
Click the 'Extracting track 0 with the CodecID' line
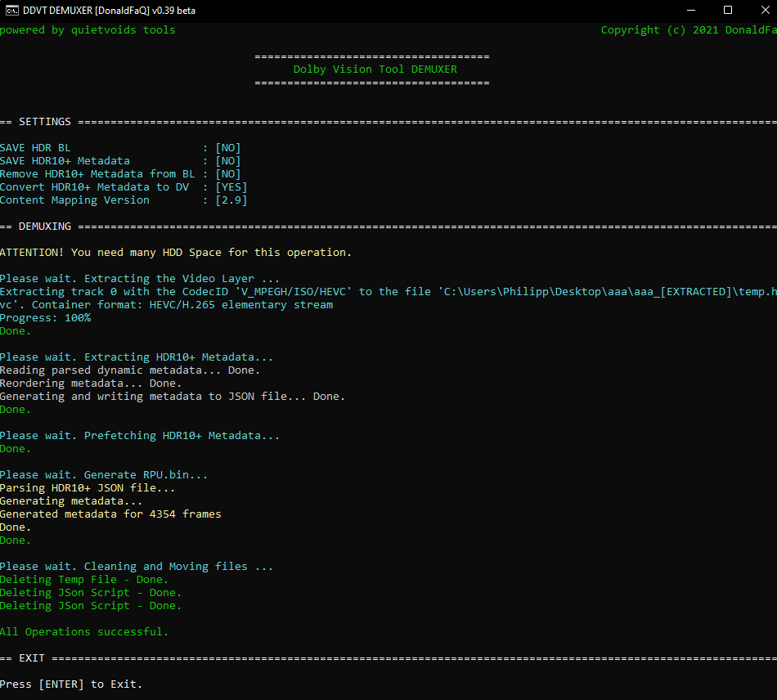[388, 292]
